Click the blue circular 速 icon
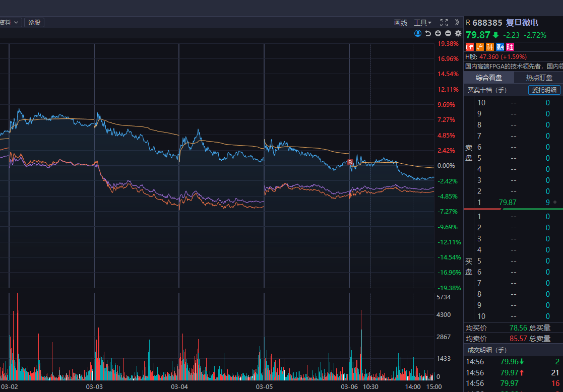This screenshot has width=563, height=392. point(418,33)
